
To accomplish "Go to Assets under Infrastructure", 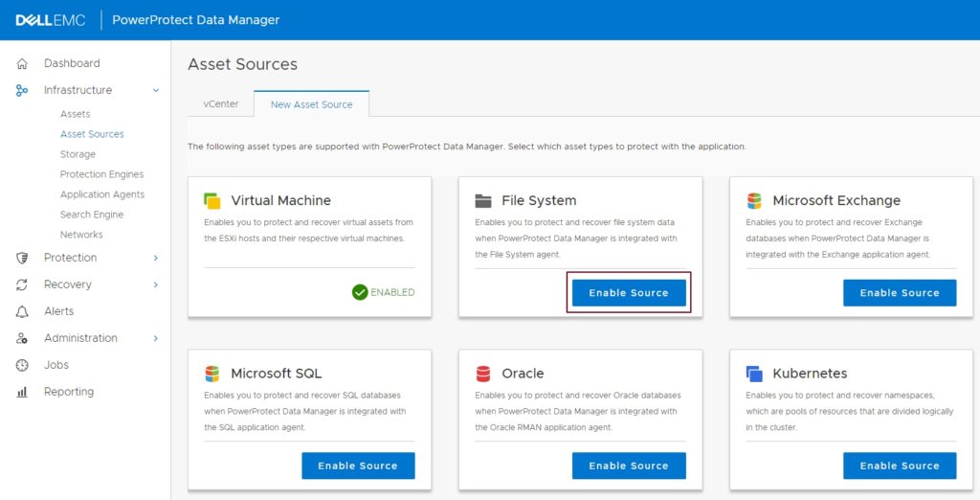I will point(75,114).
